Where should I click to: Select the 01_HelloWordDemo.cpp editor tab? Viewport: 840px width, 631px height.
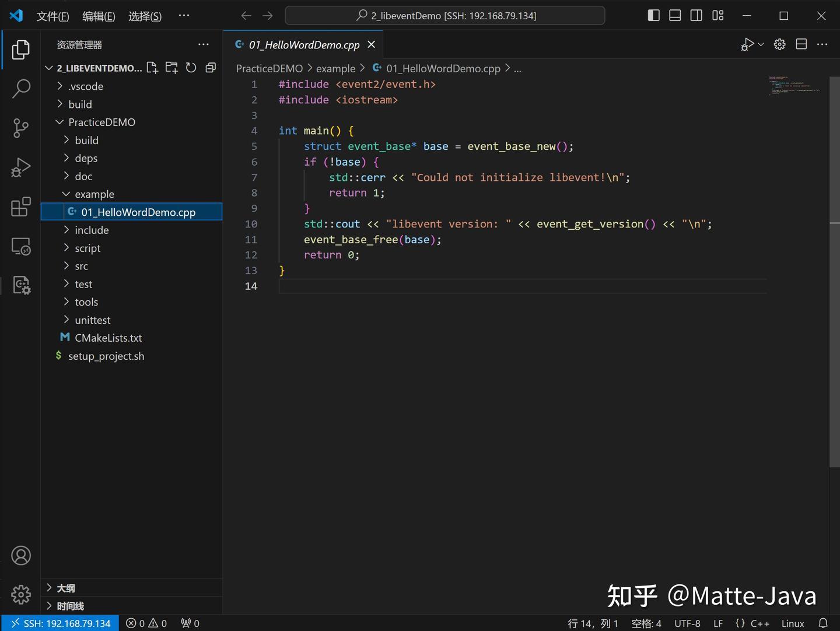pos(303,44)
